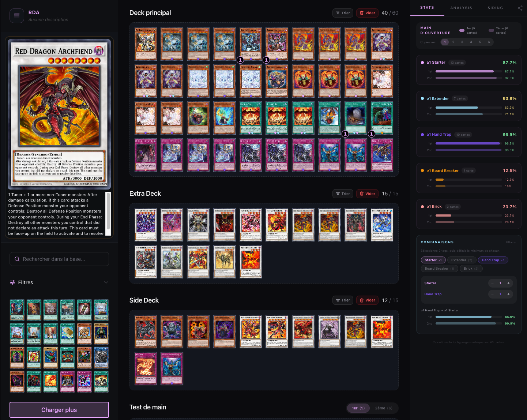Click the trash icon on Extra Deck's Vider
The width and height of the screenshot is (527, 420).
coord(362,194)
